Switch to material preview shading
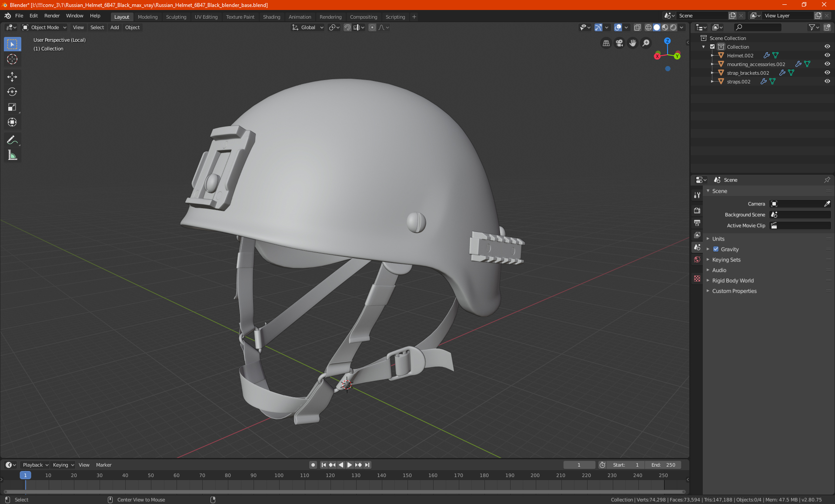The image size is (835, 504). coord(665,27)
